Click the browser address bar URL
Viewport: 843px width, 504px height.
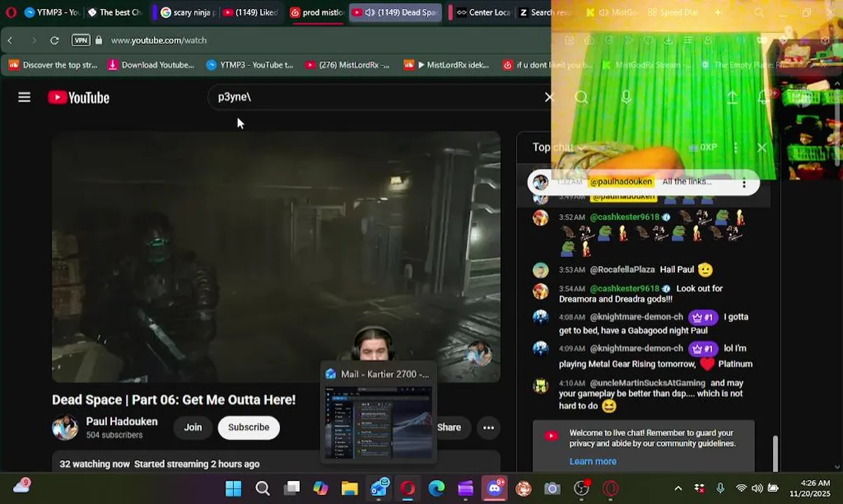pos(159,40)
